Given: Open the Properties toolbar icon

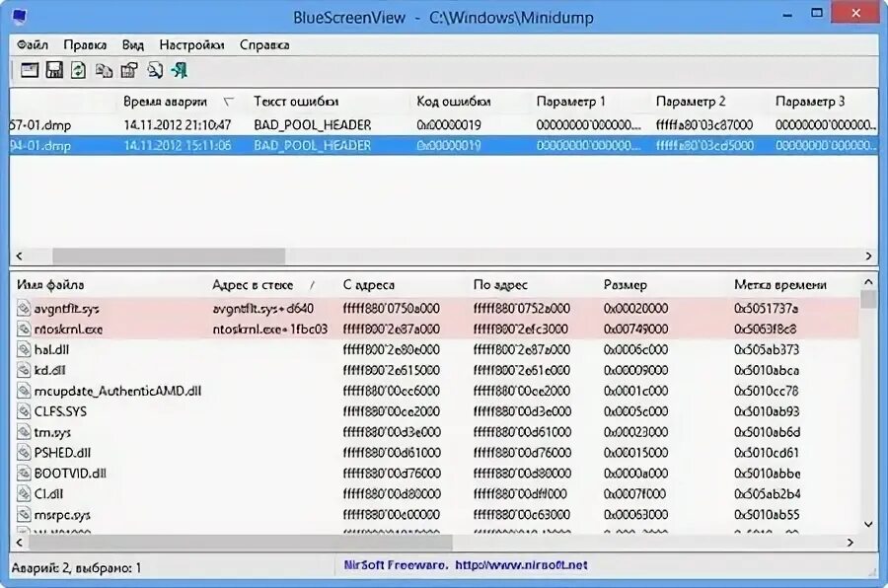Looking at the screenshot, I should pos(129,70).
